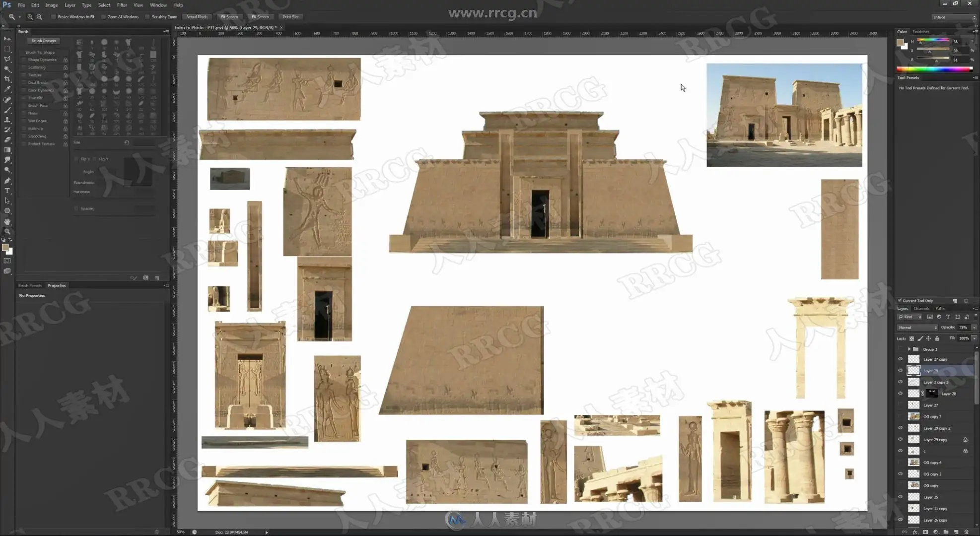Screen dimensions: 980x536
Task: Select the Type tool
Action: tap(7, 191)
